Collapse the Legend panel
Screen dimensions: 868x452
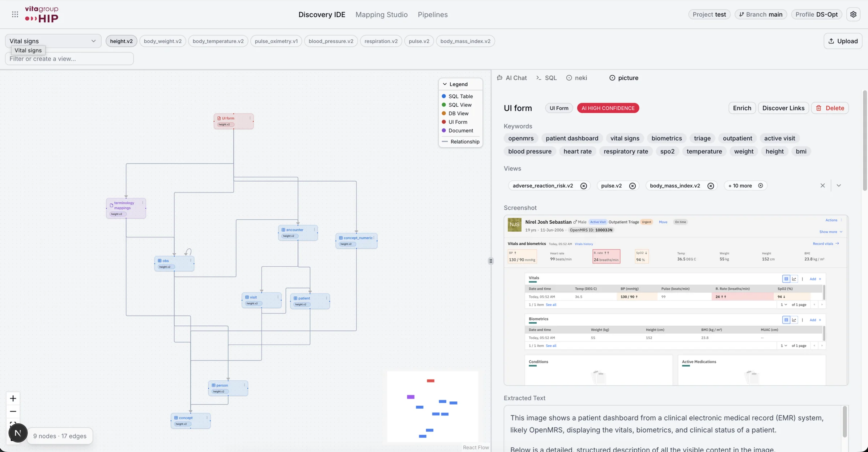(x=445, y=84)
